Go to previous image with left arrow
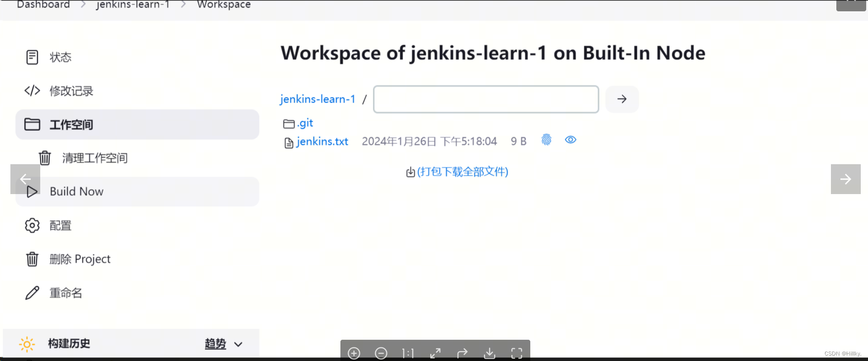The image size is (868, 361). click(x=25, y=179)
